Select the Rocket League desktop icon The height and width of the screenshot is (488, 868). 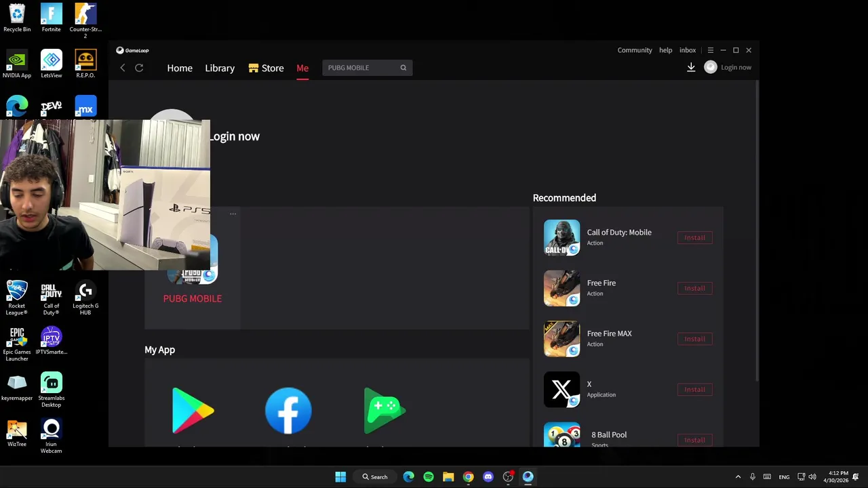[x=17, y=298]
